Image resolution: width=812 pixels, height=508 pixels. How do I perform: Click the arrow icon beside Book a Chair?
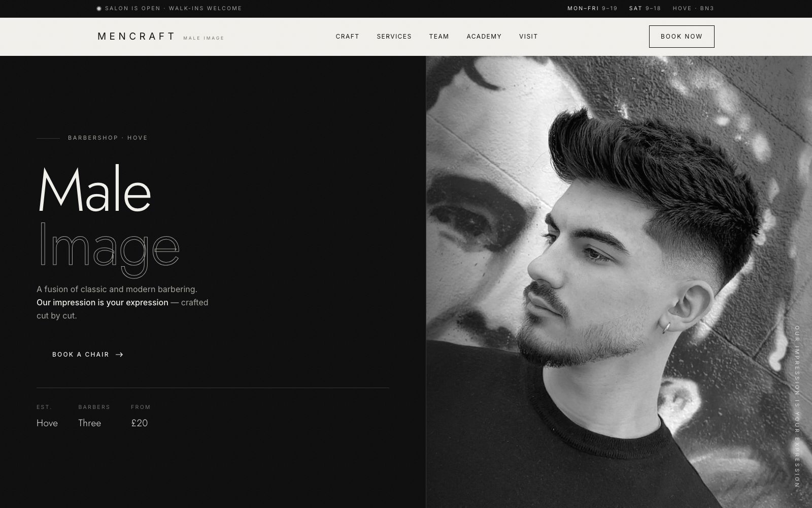click(119, 355)
